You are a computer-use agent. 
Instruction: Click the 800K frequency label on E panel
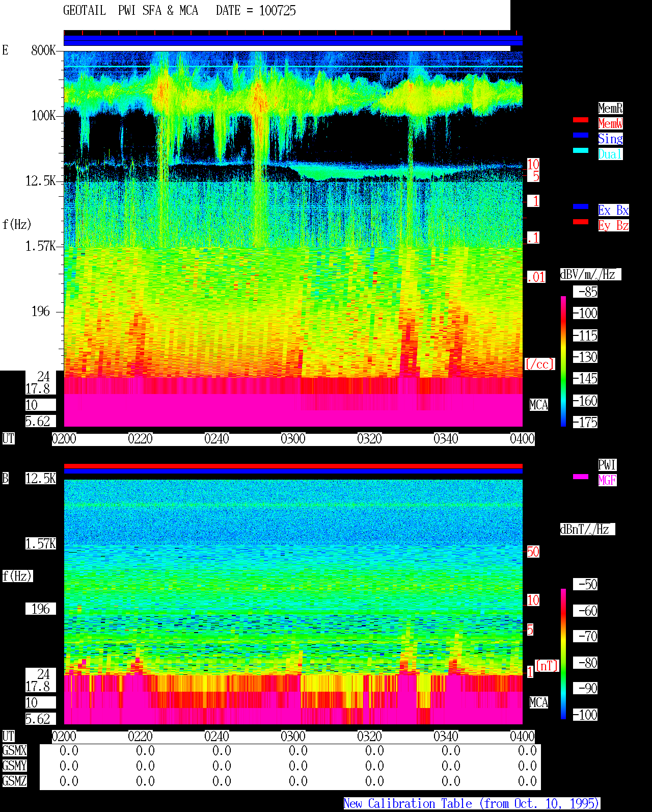coord(43,50)
